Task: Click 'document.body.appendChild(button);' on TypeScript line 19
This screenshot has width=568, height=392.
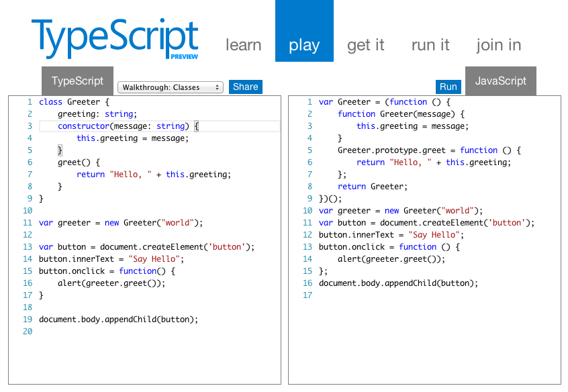Action: (x=118, y=320)
